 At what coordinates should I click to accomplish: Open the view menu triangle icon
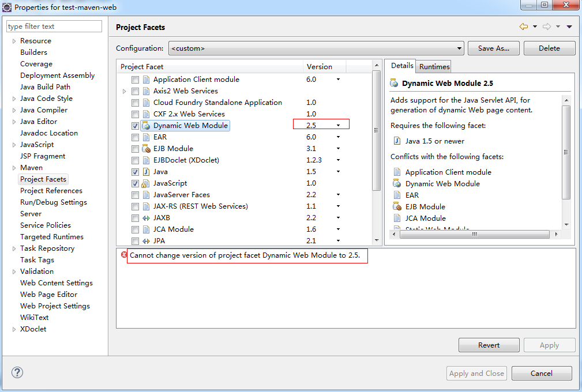coord(569,27)
